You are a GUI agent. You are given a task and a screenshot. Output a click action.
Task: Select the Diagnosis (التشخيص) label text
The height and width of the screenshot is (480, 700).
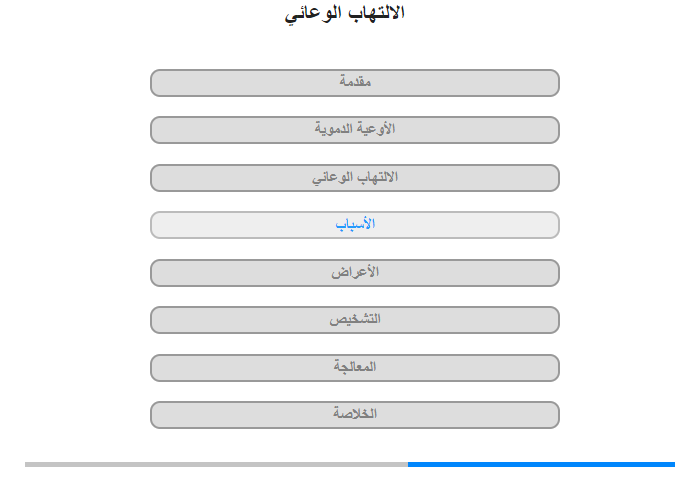click(x=355, y=319)
